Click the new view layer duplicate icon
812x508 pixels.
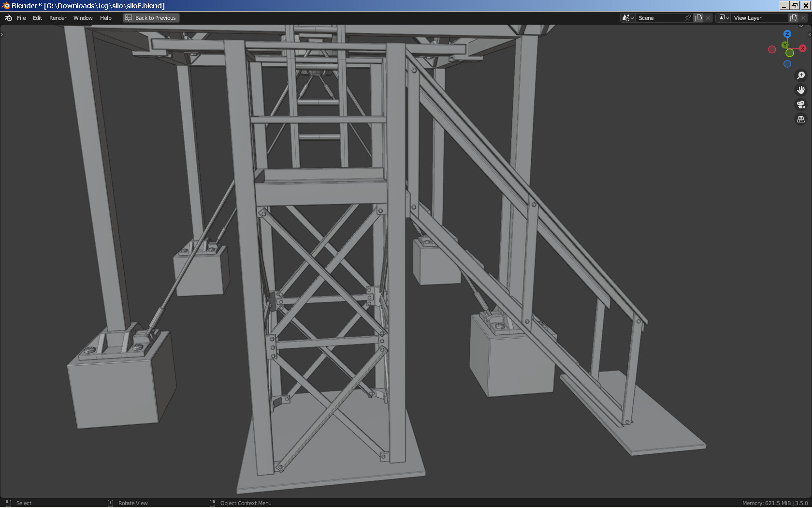(793, 17)
